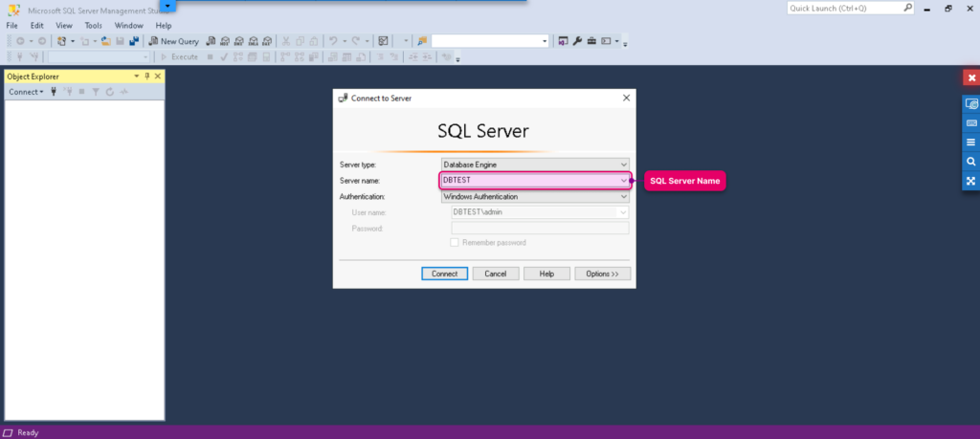Click Connect Object Explorer plug icon

point(54,92)
